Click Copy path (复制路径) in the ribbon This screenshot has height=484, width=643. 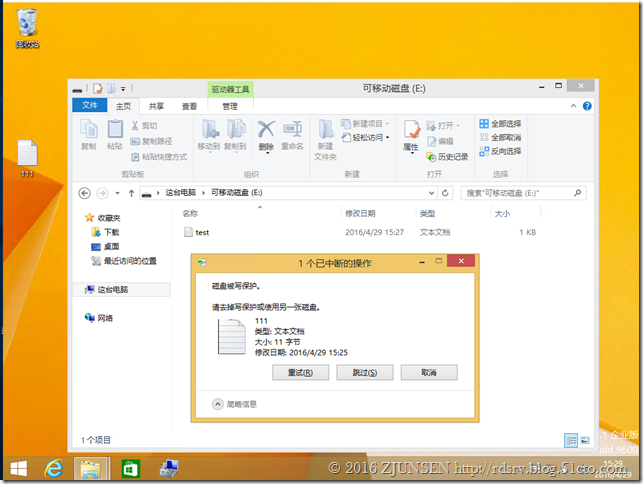[x=151, y=142]
